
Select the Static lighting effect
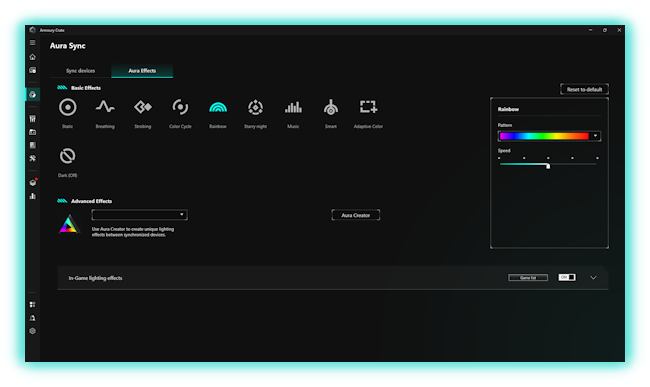coord(68,107)
